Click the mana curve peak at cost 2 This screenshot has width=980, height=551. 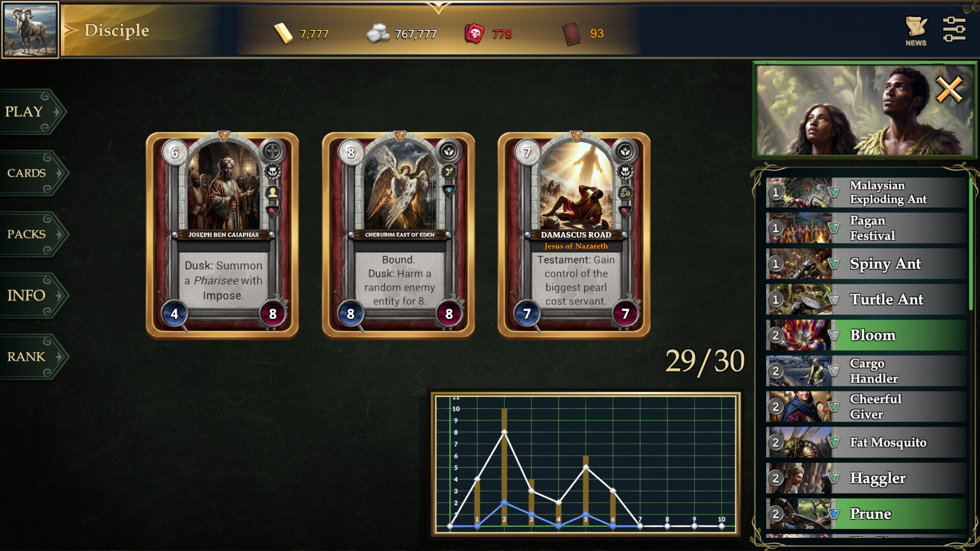(504, 432)
